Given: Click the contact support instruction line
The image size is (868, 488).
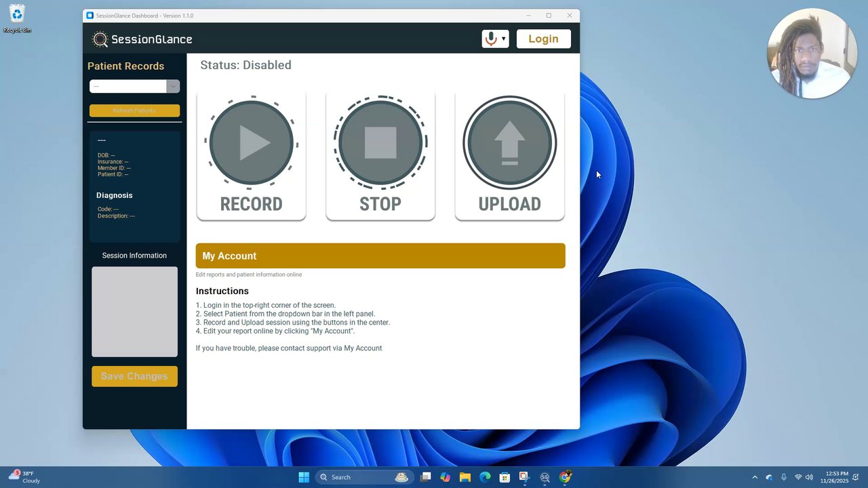Looking at the screenshot, I should click(289, 348).
